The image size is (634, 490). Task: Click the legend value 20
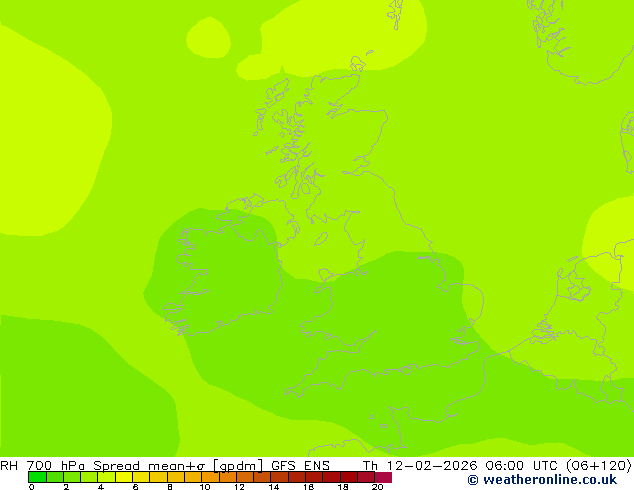tap(378, 487)
